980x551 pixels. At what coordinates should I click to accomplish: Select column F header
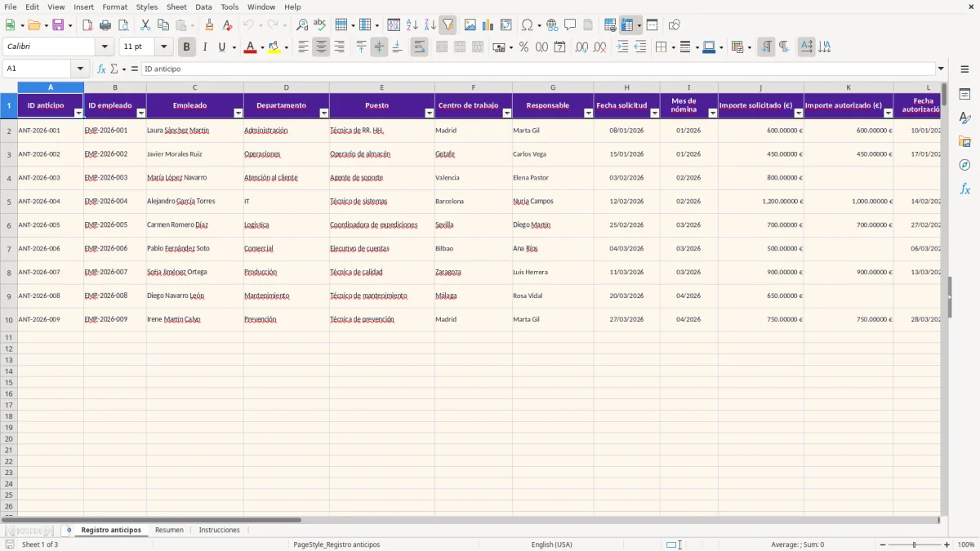pos(473,87)
